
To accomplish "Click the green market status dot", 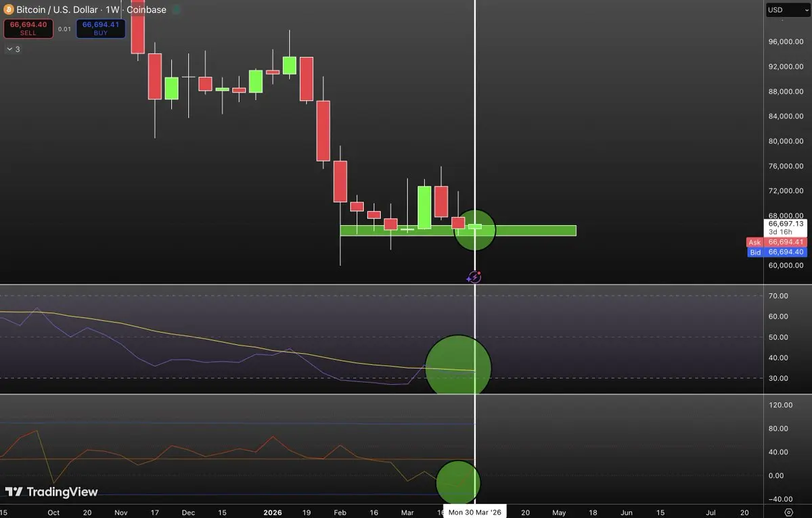I will tap(176, 9).
